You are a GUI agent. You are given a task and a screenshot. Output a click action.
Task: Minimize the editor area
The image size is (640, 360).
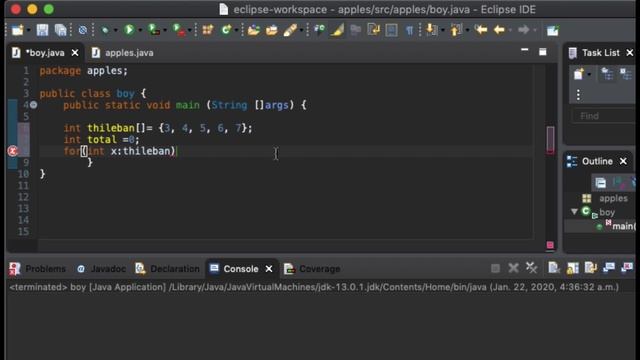(x=524, y=51)
